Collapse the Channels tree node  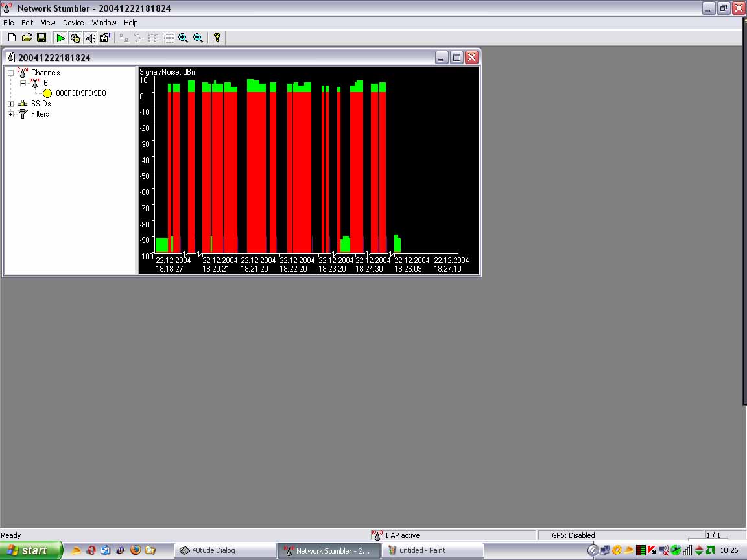[x=10, y=73]
